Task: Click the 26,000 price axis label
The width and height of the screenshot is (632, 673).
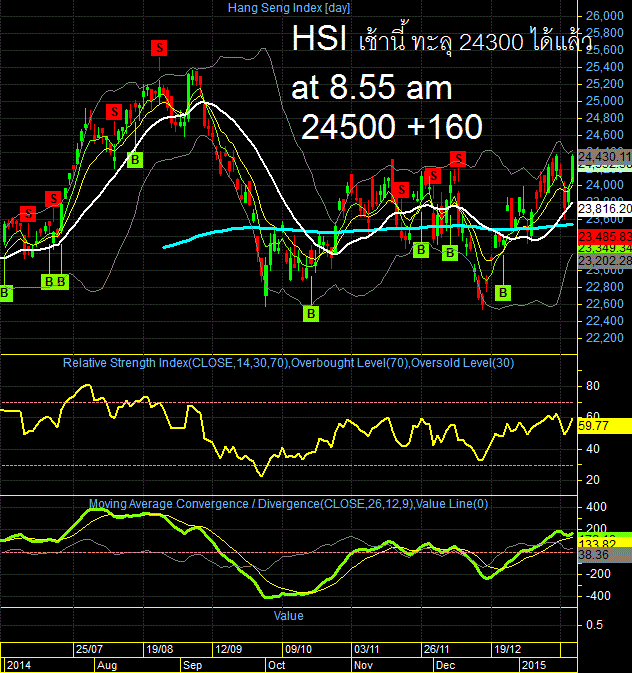Action: (605, 16)
